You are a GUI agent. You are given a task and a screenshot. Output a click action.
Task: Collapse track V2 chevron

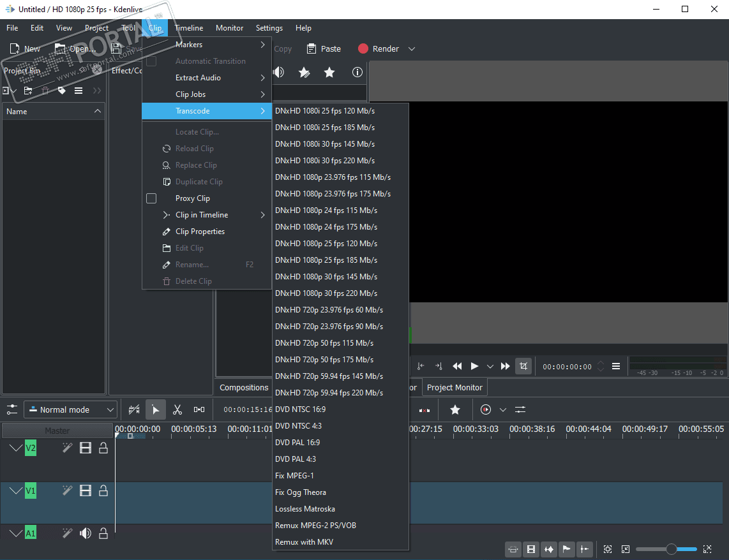[x=16, y=448]
